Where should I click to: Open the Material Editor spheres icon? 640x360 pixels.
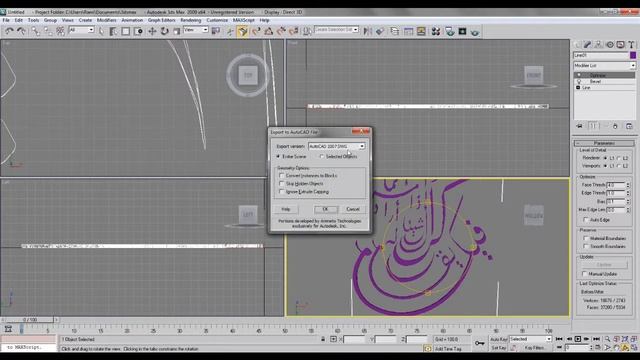[x=436, y=31]
